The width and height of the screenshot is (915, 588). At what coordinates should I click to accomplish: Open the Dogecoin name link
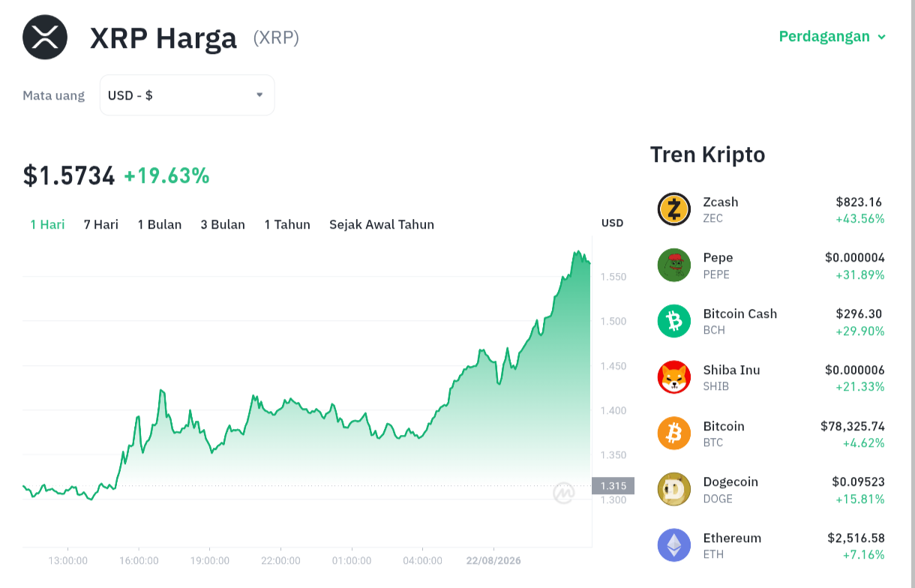730,482
